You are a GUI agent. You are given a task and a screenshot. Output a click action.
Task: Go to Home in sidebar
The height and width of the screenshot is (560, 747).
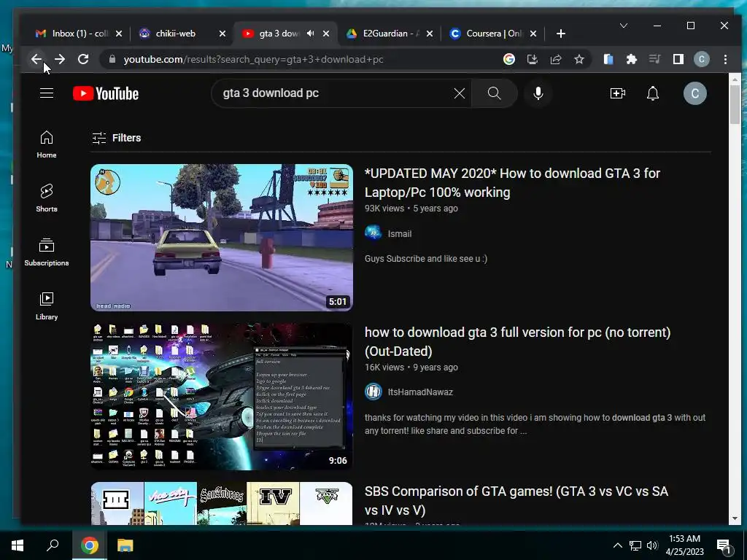click(47, 144)
